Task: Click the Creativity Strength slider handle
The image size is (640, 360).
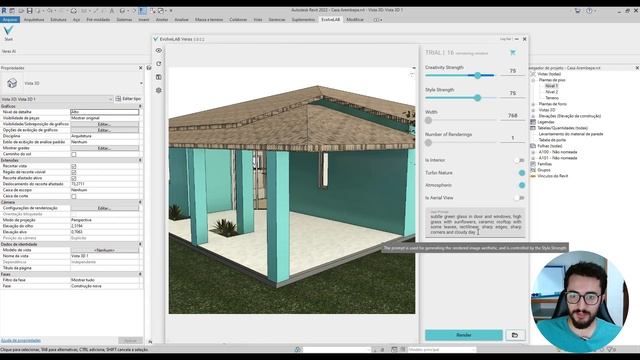Action: click(x=478, y=76)
